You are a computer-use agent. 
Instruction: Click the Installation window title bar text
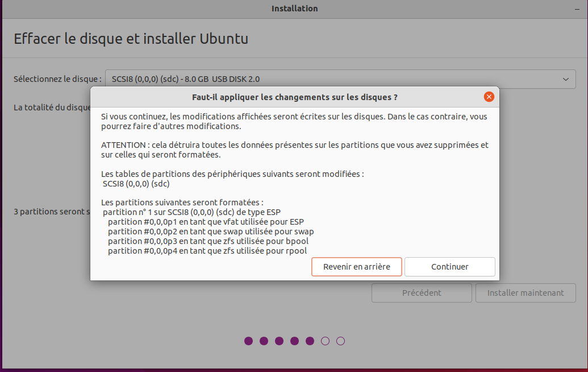tap(294, 9)
